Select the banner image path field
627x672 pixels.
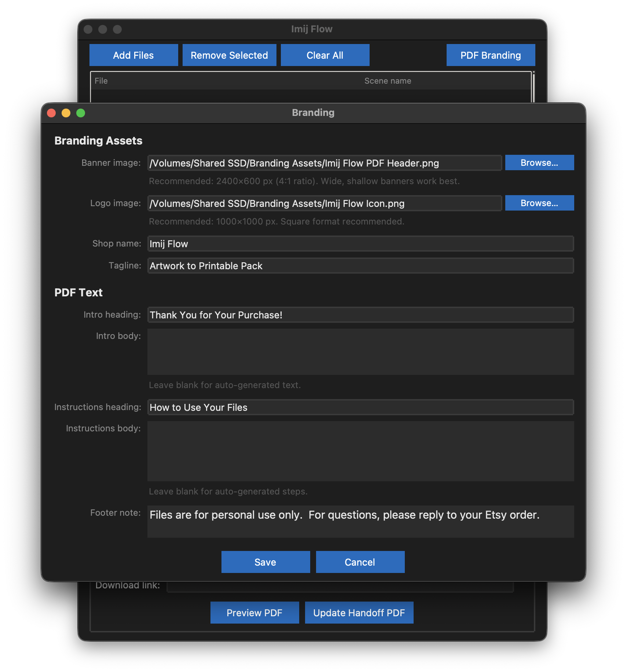click(x=324, y=163)
